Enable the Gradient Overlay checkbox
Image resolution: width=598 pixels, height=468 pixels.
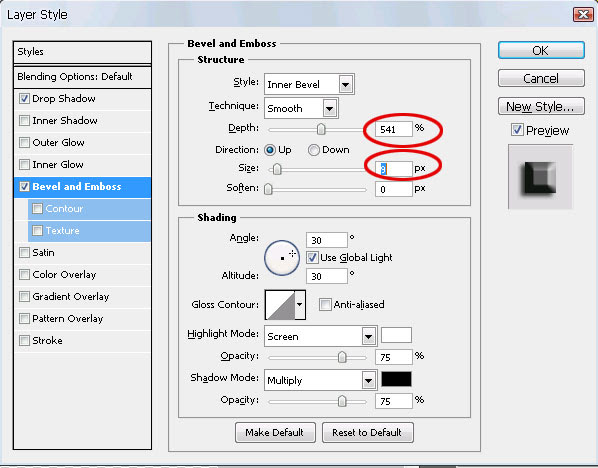[x=24, y=296]
